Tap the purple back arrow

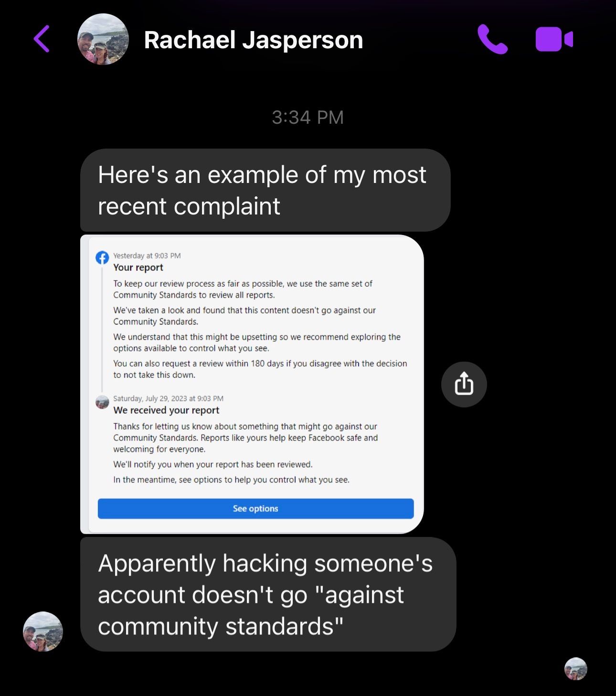[x=42, y=39]
